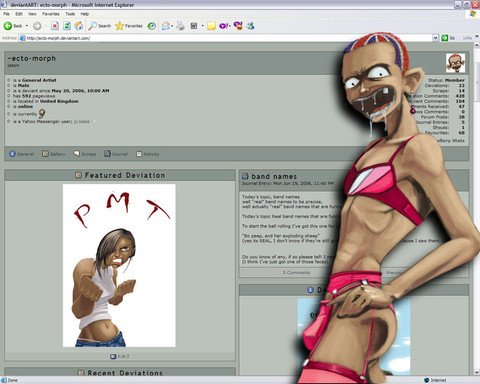Click the user avatar in the profile header

coord(455,63)
